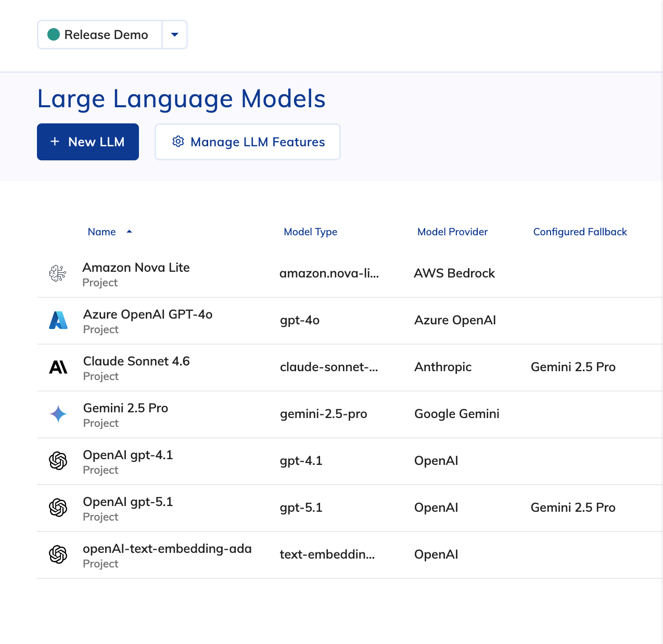Click the OpenAI gpt-4.1 logo icon
The height and width of the screenshot is (644, 663).
click(x=58, y=461)
